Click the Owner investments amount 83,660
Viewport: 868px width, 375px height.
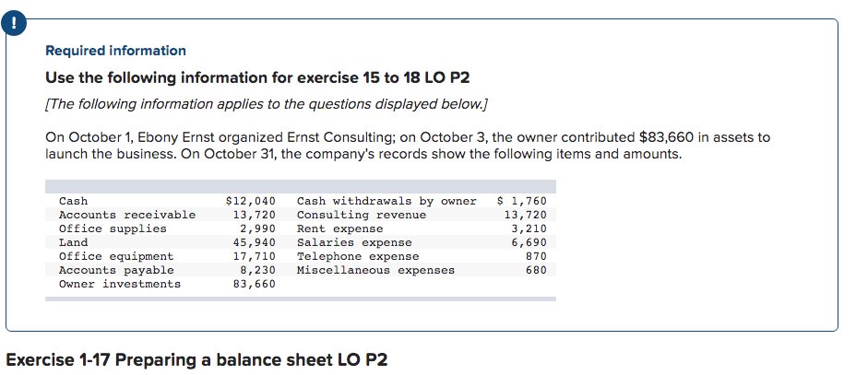254,285
